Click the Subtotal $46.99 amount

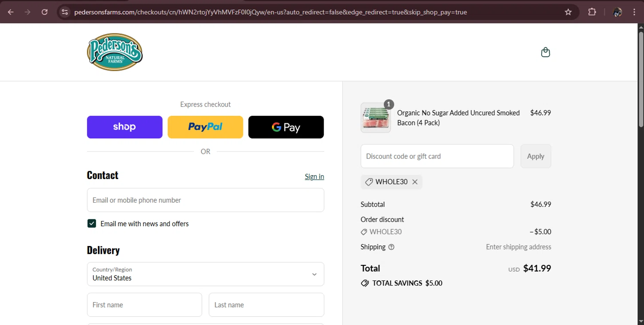click(541, 204)
